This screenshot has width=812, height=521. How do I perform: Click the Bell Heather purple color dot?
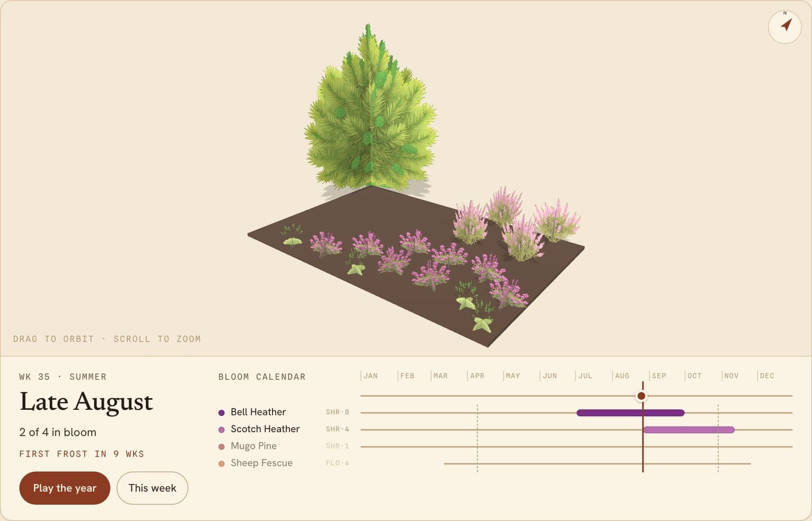pyautogui.click(x=221, y=413)
